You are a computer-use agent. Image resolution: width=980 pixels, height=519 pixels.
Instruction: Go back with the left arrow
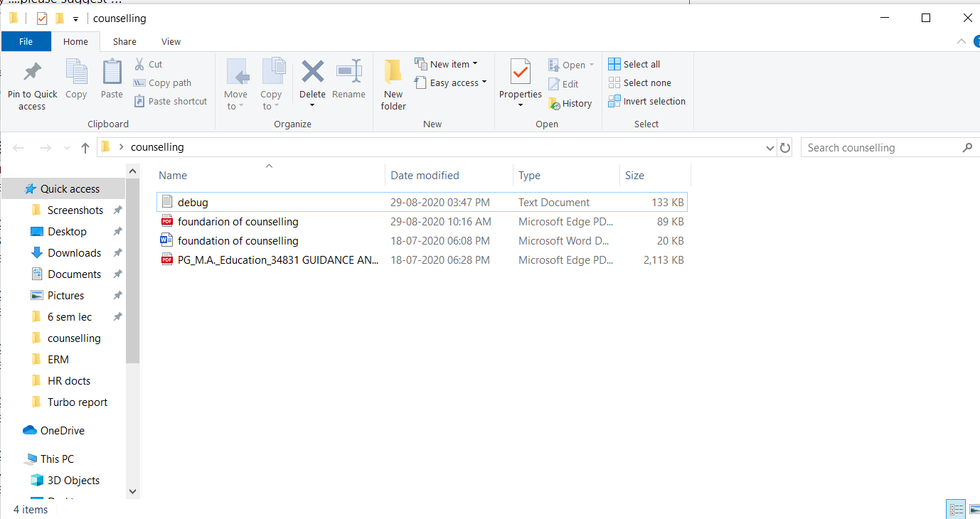coord(19,148)
